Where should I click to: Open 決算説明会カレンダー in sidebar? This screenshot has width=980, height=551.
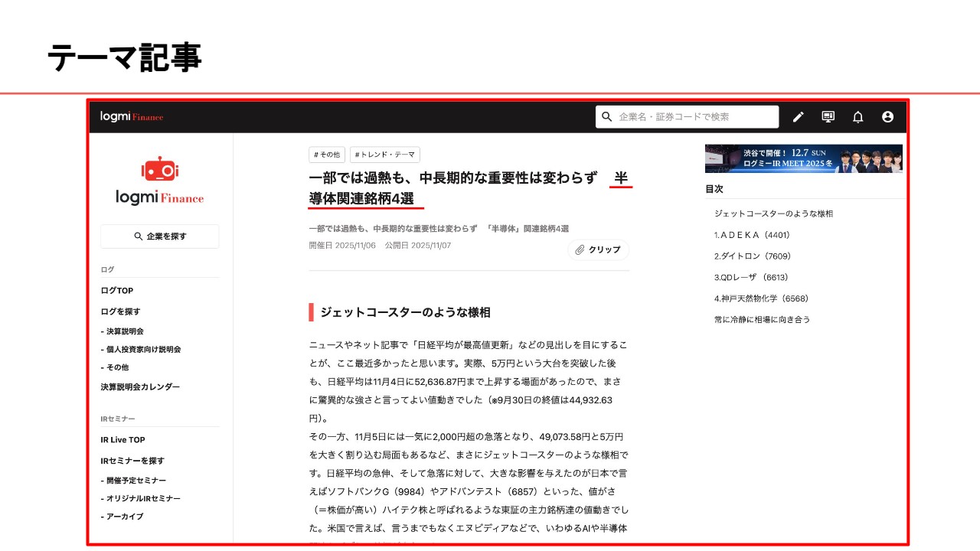click(140, 387)
